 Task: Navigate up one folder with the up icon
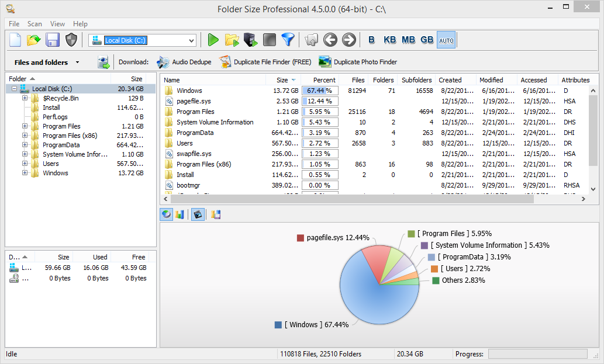point(311,40)
